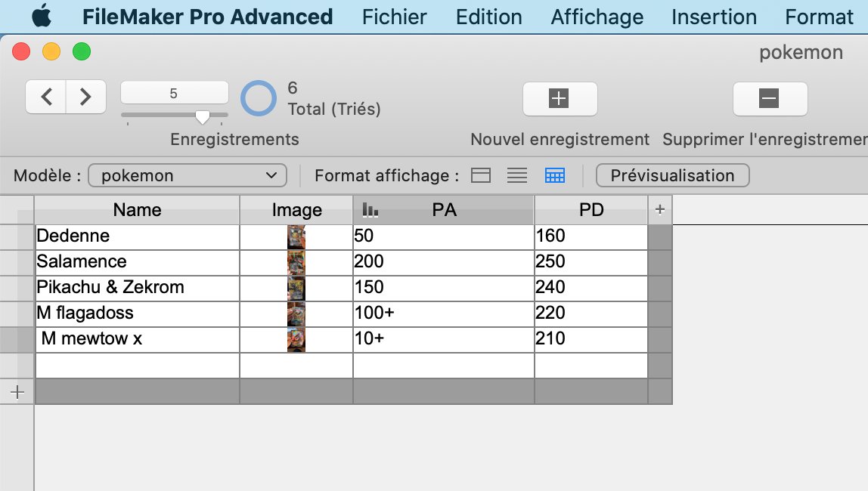Click the Image column header
This screenshot has height=491, width=868.
coord(296,209)
